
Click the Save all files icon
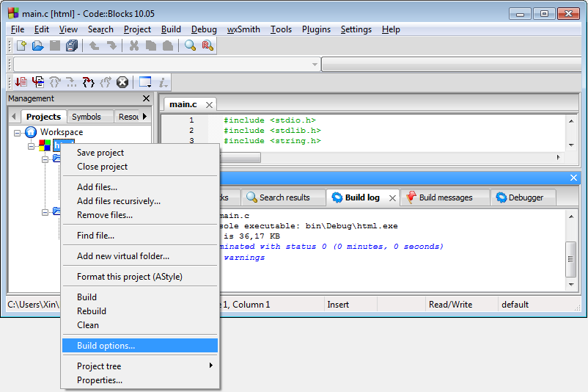(72, 46)
